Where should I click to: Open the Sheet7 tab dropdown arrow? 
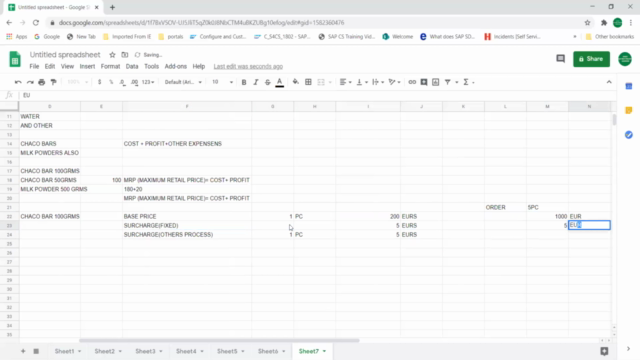[x=324, y=351]
